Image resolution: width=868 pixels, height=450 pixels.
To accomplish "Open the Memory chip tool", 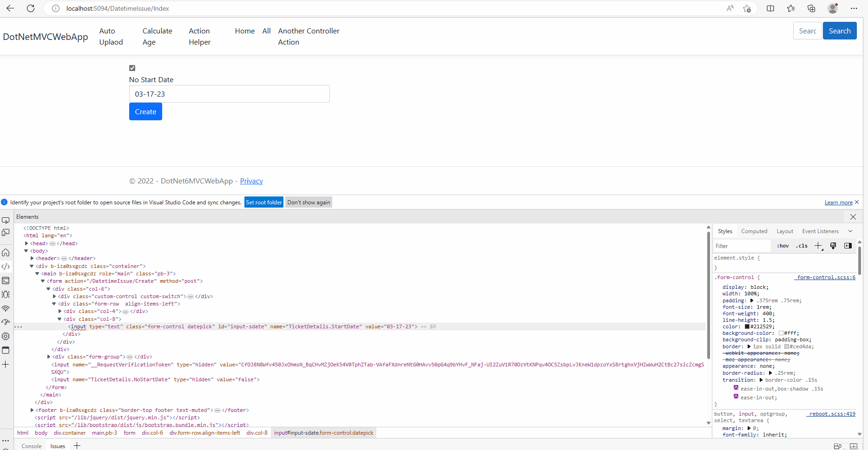I will [6, 336].
